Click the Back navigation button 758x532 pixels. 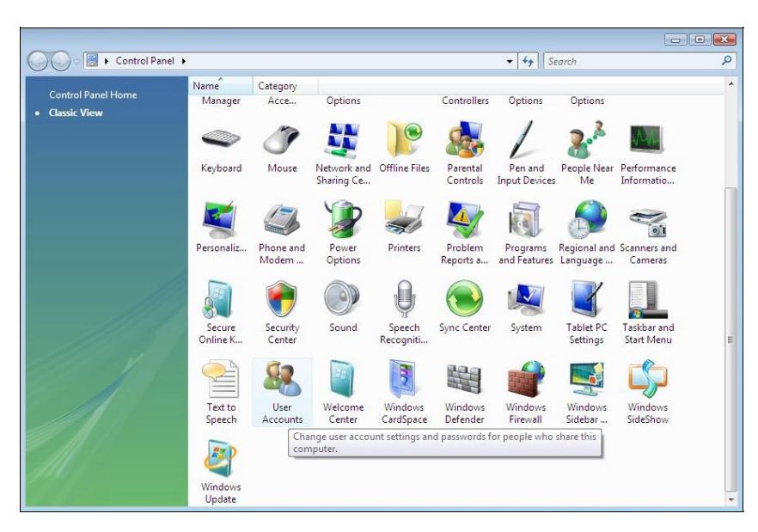(38, 61)
